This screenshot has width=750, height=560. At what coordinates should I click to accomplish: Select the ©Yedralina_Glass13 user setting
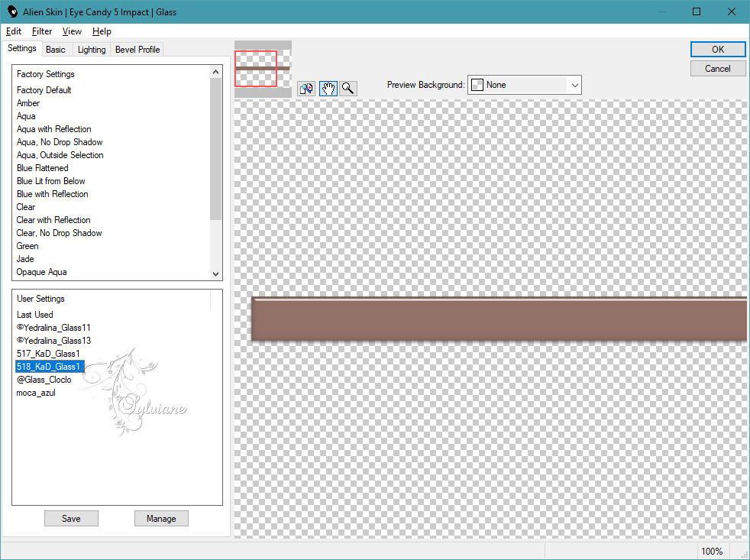(x=53, y=340)
